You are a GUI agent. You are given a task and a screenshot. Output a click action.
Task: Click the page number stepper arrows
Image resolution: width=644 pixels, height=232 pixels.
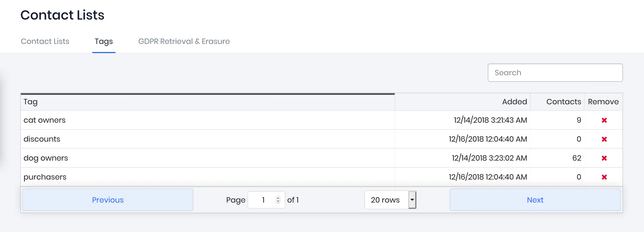point(278,200)
